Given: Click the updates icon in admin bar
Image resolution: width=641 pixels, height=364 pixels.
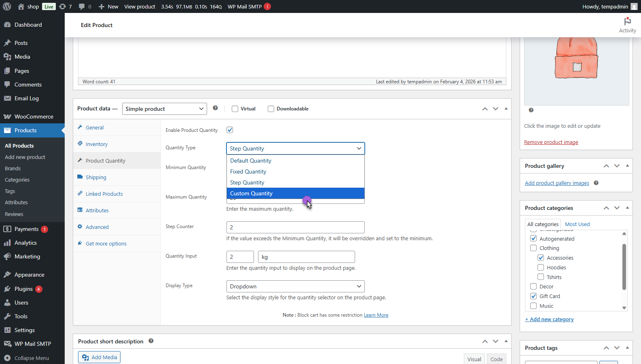Looking at the screenshot, I should (62, 6).
